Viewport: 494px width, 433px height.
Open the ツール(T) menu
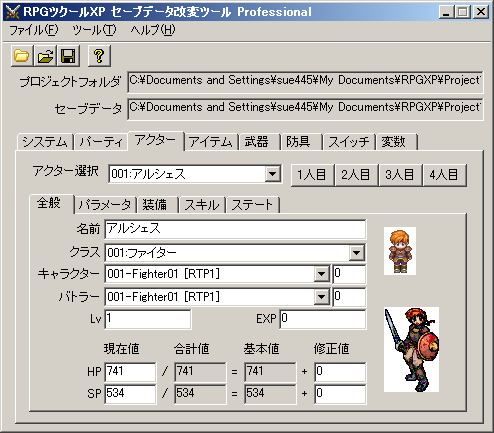point(94,30)
